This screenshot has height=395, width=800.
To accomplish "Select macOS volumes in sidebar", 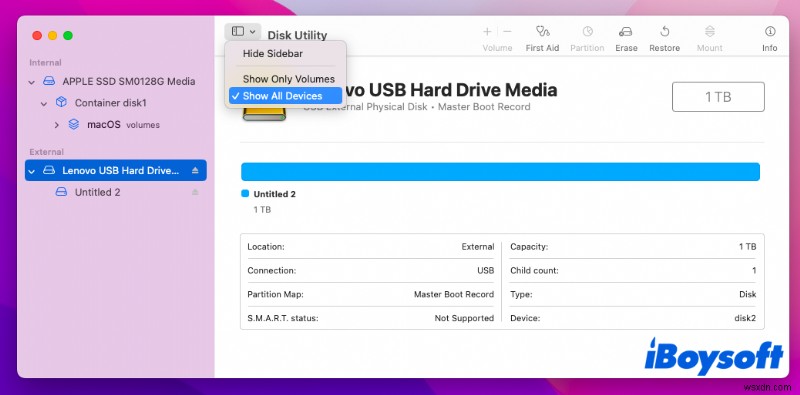I will click(116, 125).
